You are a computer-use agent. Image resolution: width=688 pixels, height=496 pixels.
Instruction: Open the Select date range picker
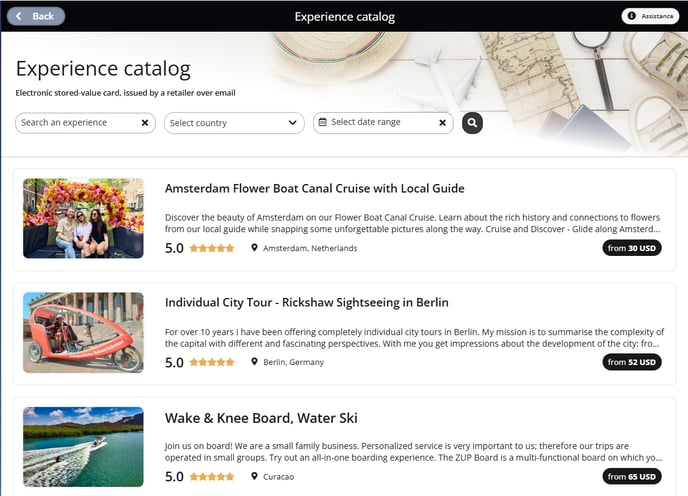click(383, 123)
